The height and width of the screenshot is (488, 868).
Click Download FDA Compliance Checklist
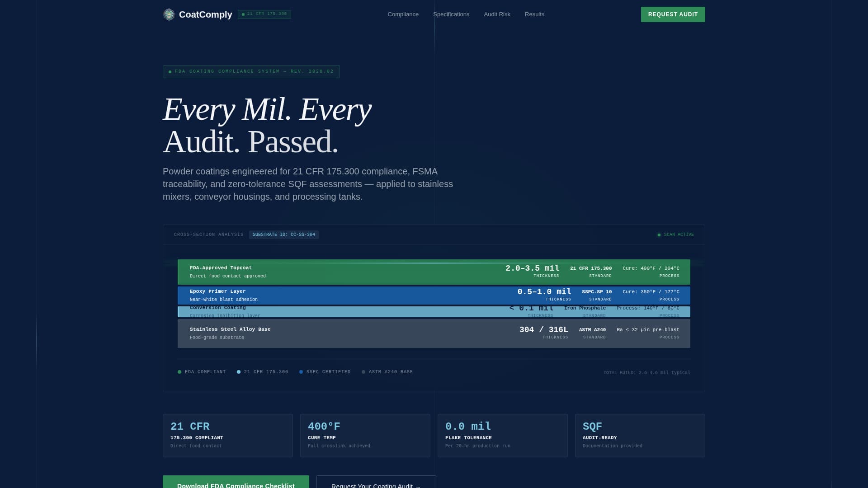coord(236,483)
